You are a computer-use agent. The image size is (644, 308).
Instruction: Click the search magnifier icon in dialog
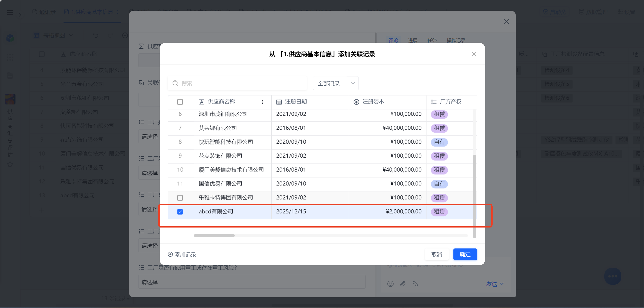(175, 83)
